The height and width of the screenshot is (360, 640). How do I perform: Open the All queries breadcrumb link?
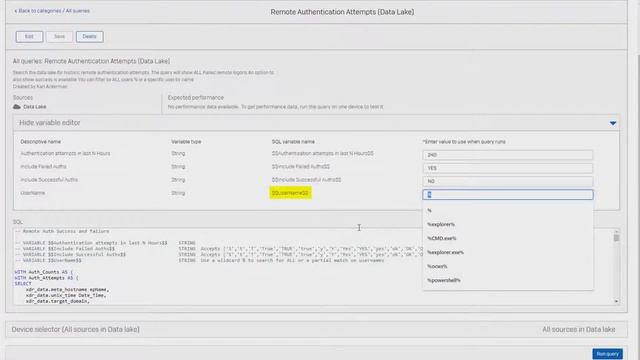(x=78, y=11)
